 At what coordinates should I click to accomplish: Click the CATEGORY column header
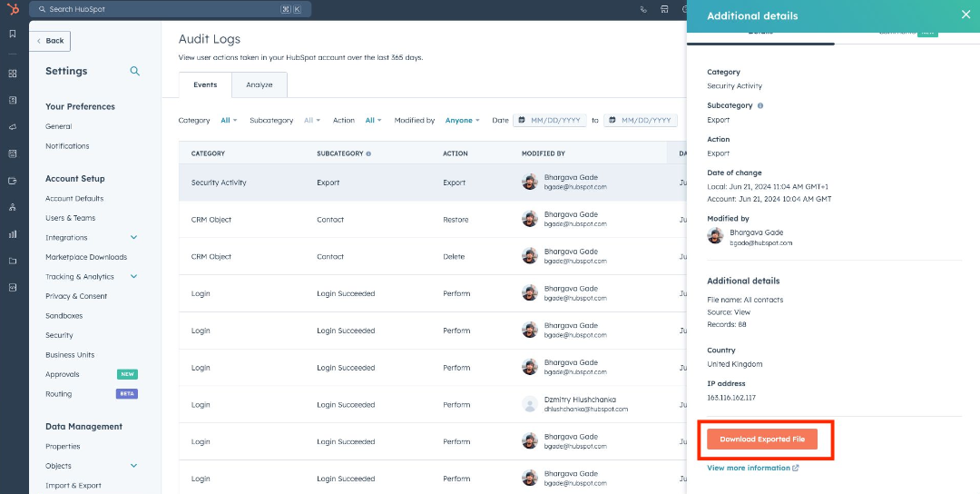click(208, 153)
